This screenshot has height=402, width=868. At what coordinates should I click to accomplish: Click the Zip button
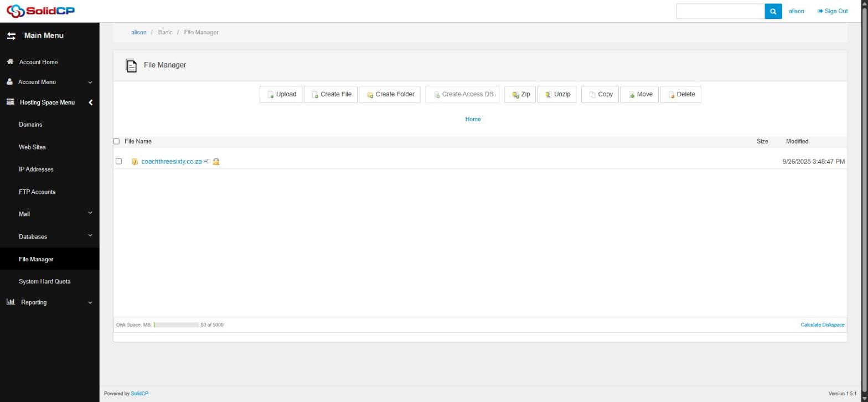520,94
